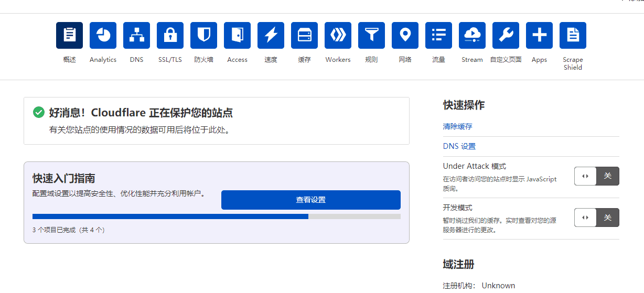Open the Scrape Shield document icon
This screenshot has height=293, width=644.
573,35
